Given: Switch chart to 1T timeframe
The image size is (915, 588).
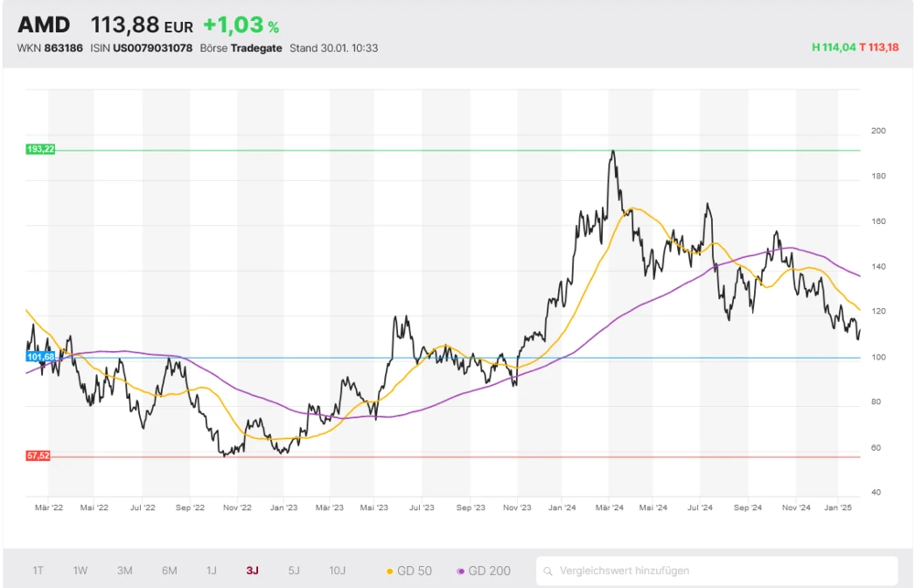Looking at the screenshot, I should coord(38,571).
